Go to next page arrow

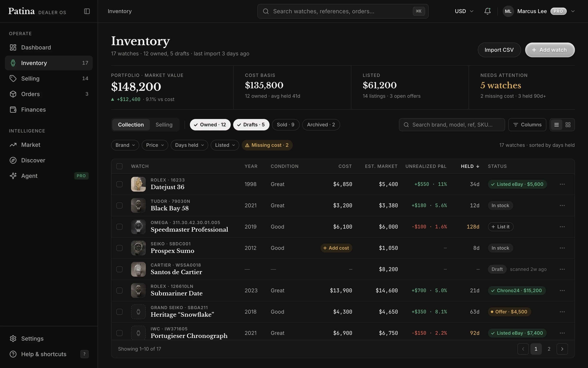click(x=562, y=349)
